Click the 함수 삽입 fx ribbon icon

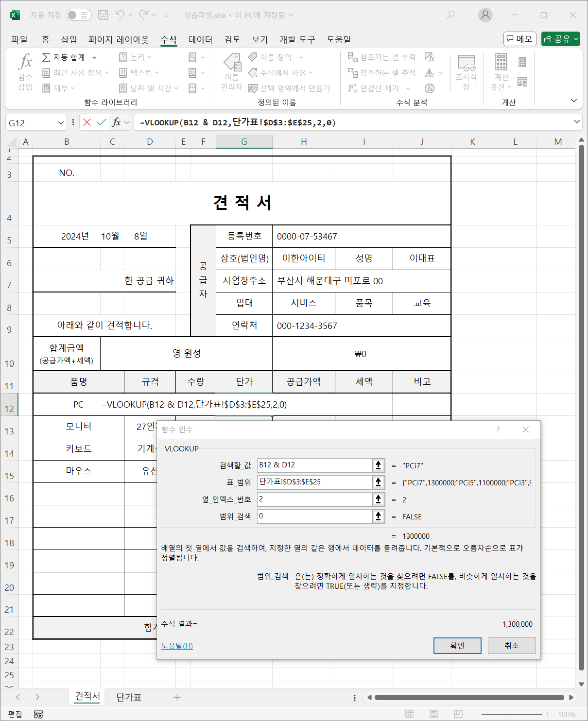25,72
